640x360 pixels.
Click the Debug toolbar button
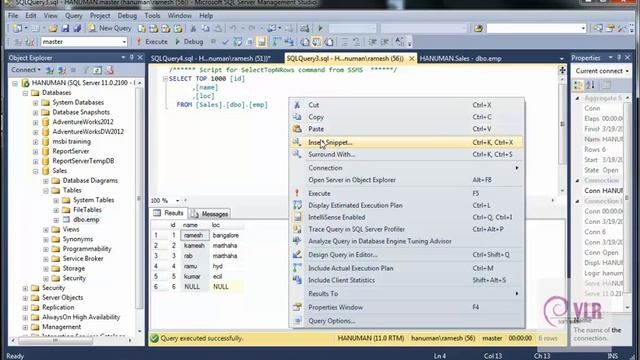(189, 42)
